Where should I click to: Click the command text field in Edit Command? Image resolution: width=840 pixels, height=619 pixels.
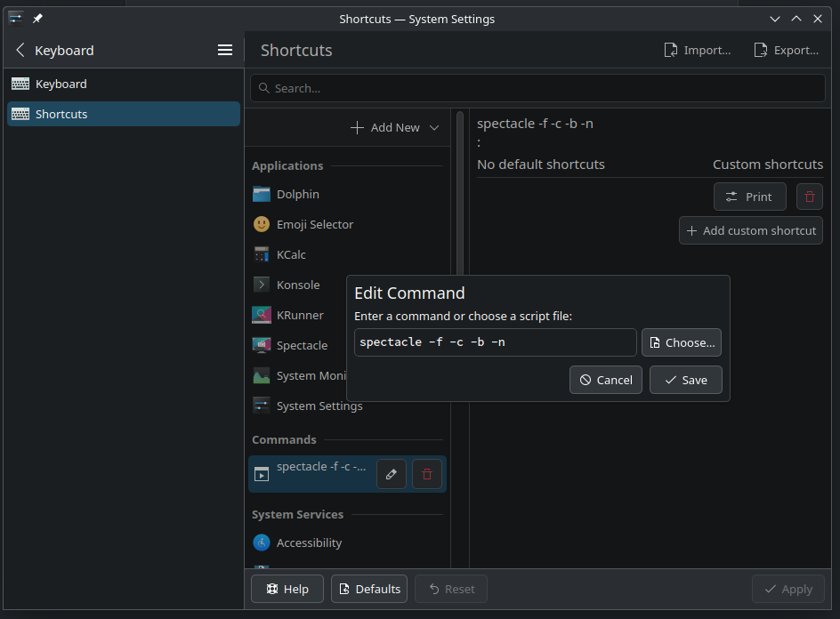tap(496, 342)
